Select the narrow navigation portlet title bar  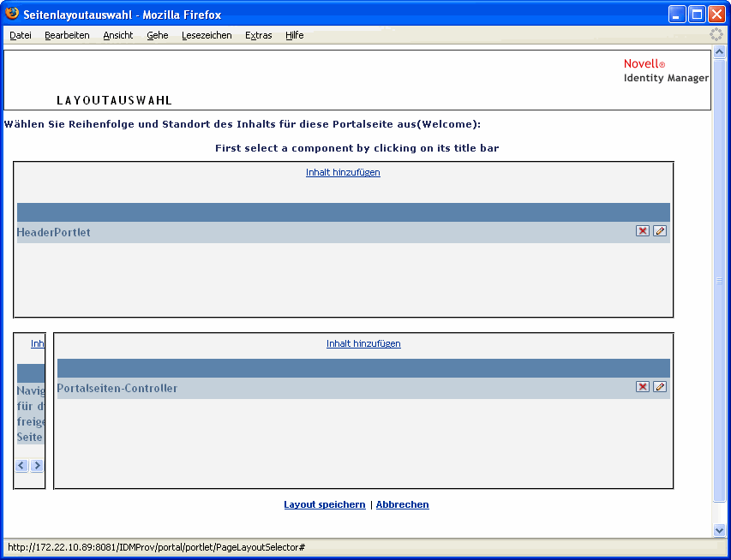tap(31, 372)
